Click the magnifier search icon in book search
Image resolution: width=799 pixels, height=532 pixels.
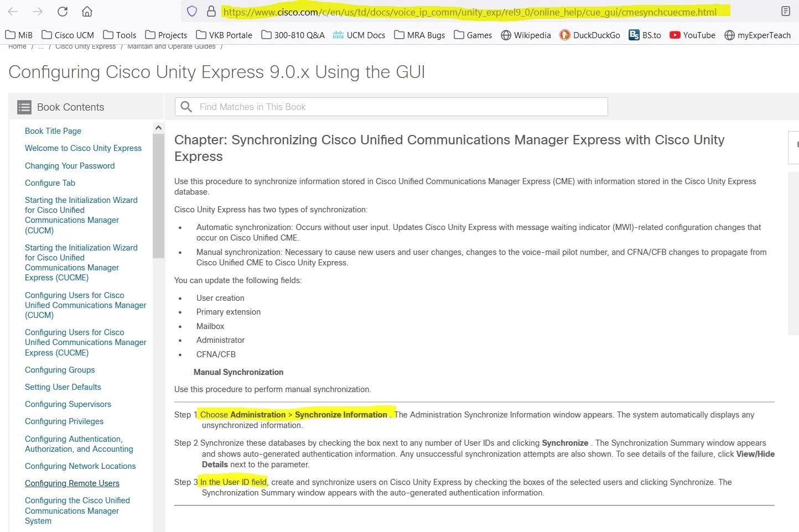point(186,107)
